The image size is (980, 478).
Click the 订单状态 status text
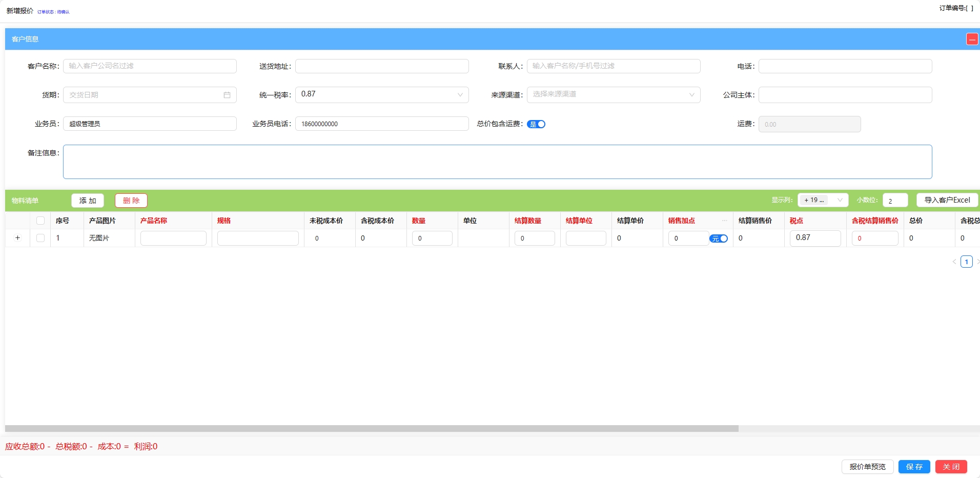tap(53, 12)
